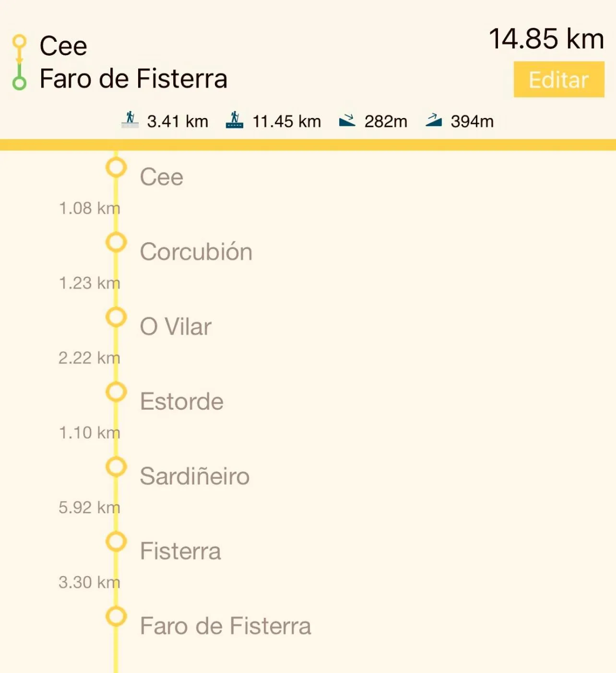Click Faro de Fisterra destination in header
This screenshot has width=616, height=673.
pyautogui.click(x=133, y=79)
